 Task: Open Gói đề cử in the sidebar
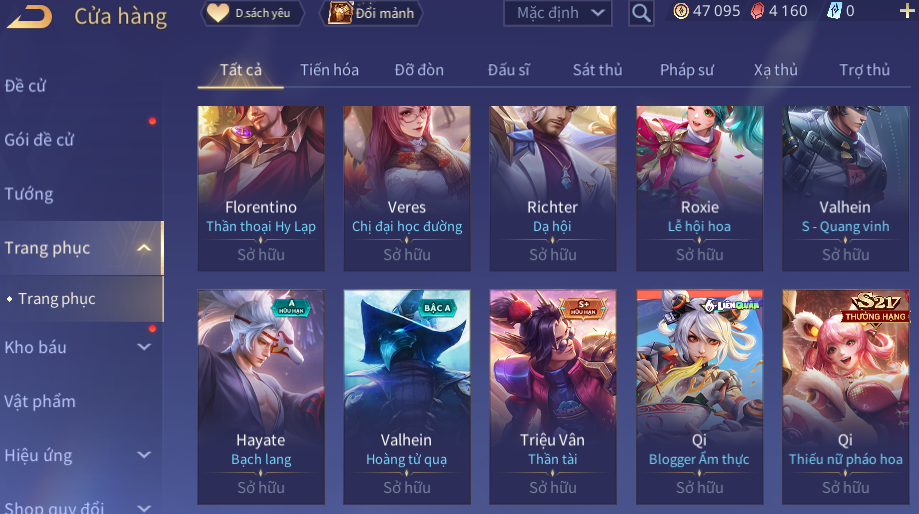click(x=39, y=139)
